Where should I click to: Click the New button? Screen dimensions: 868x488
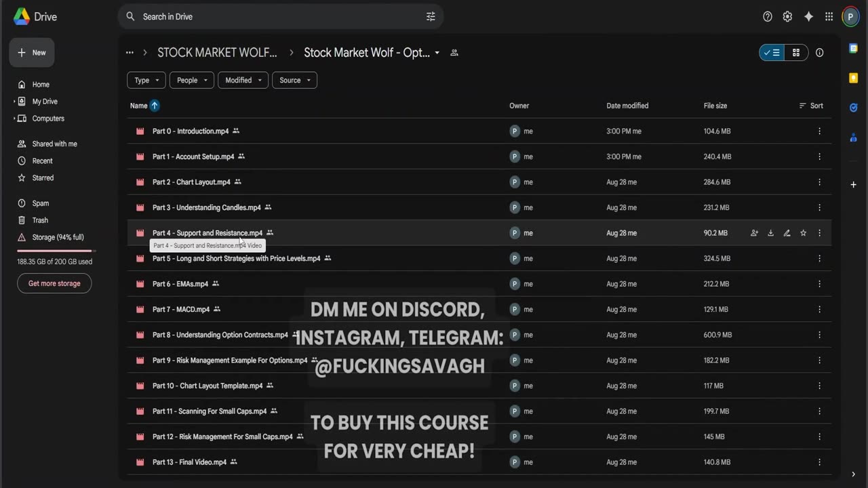tap(32, 53)
